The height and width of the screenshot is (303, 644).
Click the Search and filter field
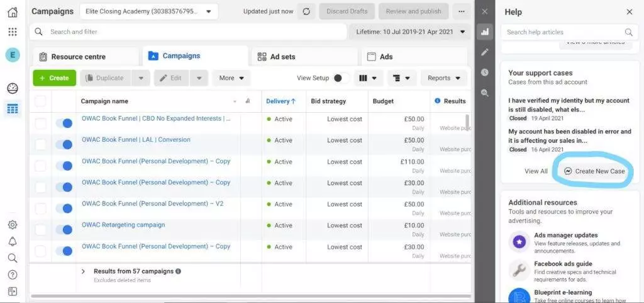(188, 31)
